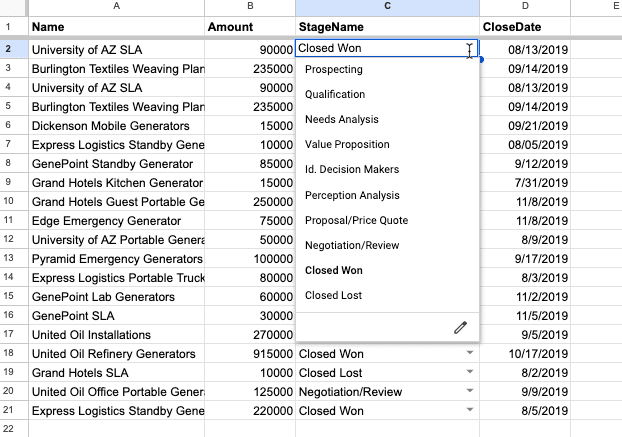Click the Name header cell
Image resolution: width=622 pixels, height=437 pixels.
pos(116,27)
